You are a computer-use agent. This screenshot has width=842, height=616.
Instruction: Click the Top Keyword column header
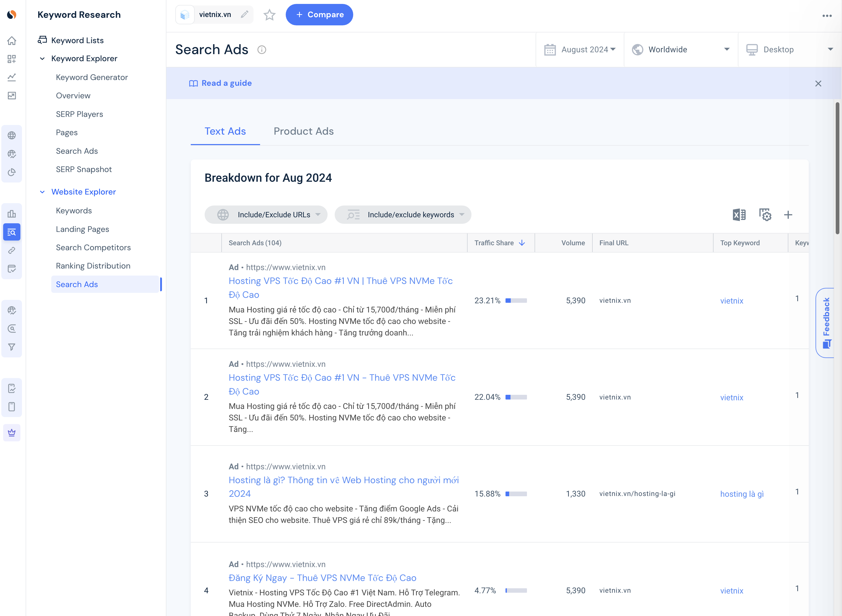click(740, 243)
